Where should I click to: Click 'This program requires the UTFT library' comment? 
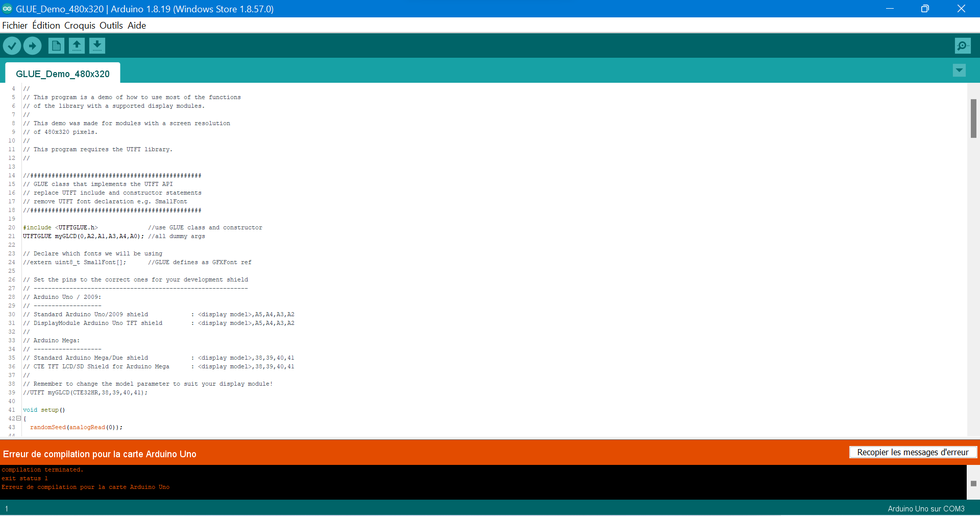tap(98, 150)
